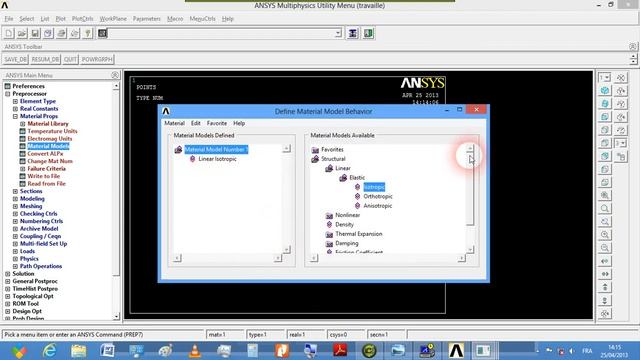The width and height of the screenshot is (640, 360).
Task: Click the Open ANSYS File icon
Action: 22,33
